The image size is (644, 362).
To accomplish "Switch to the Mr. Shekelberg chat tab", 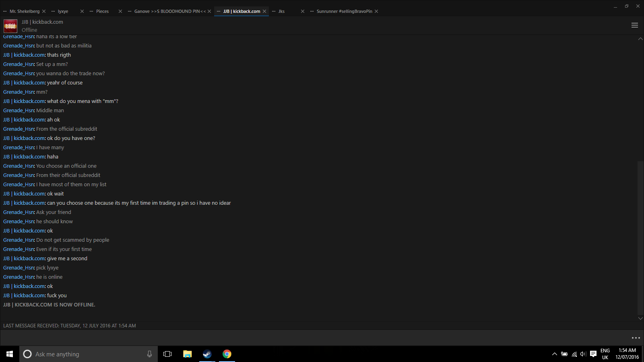I will (x=25, y=11).
